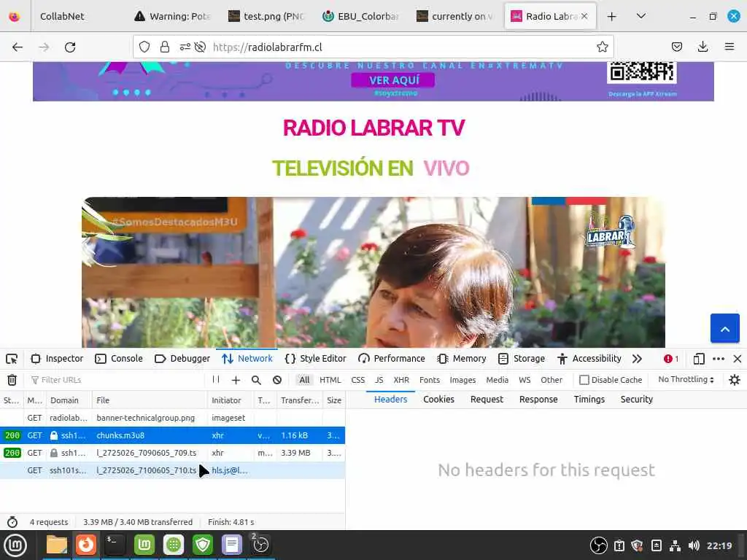
Task: Activate the element picker tool in devtools
Action: pyautogui.click(x=12, y=359)
